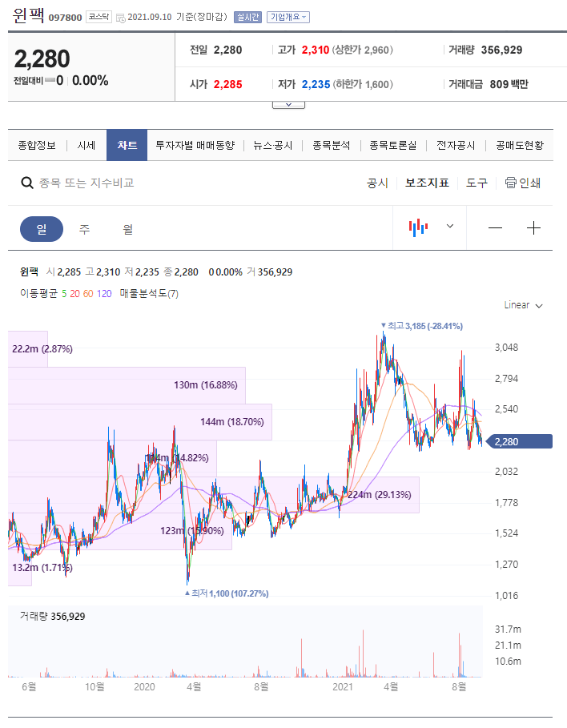This screenshot has height=728, width=567.
Task: Click the 이동평균 indicator label
Action: [x=38, y=293]
